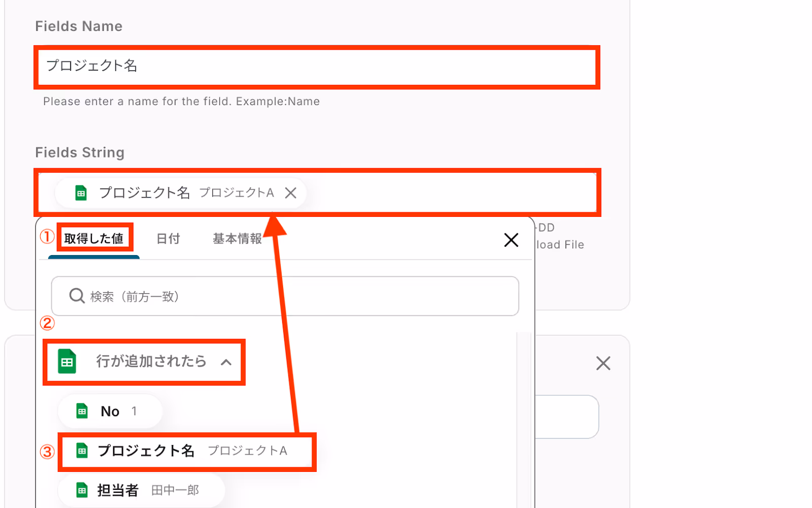Select the No value chip
This screenshot has width=812, height=508.
pos(110,411)
